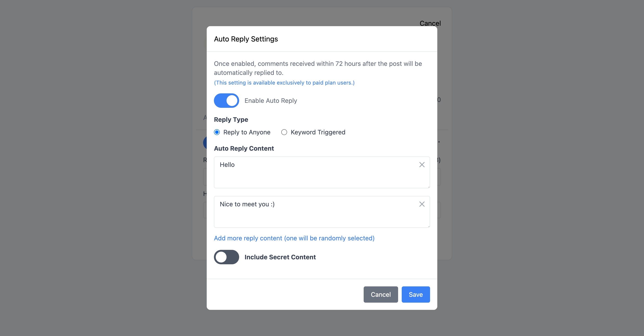Delete the "Nice to meet you :)" reply
Viewport: 644px width, 336px height.
[x=422, y=204]
